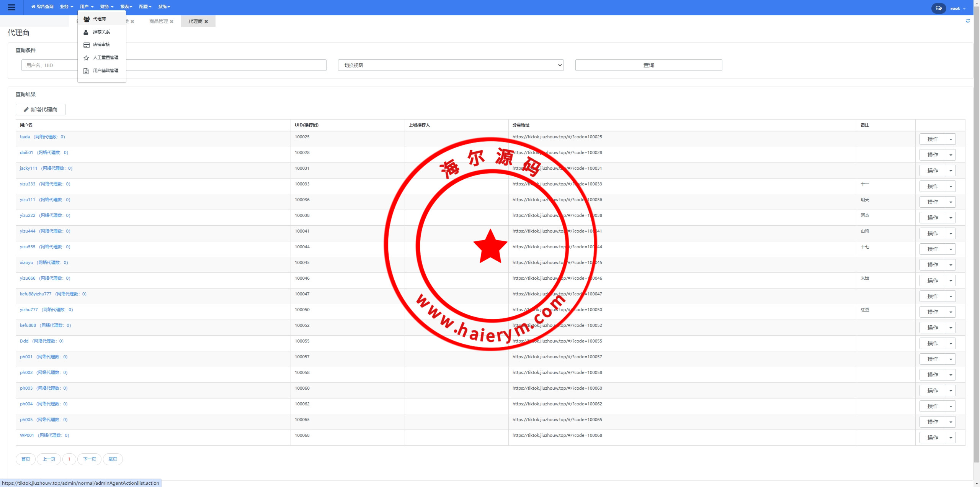The width and height of the screenshot is (980, 487).
Task: Expand action arrow for taida row
Action: click(x=951, y=139)
